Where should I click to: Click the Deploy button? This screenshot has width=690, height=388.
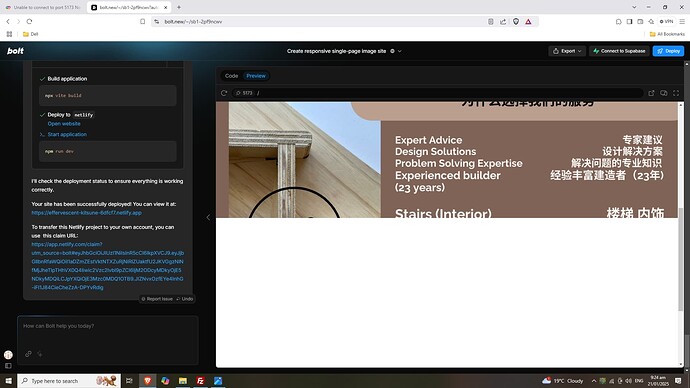pos(668,51)
